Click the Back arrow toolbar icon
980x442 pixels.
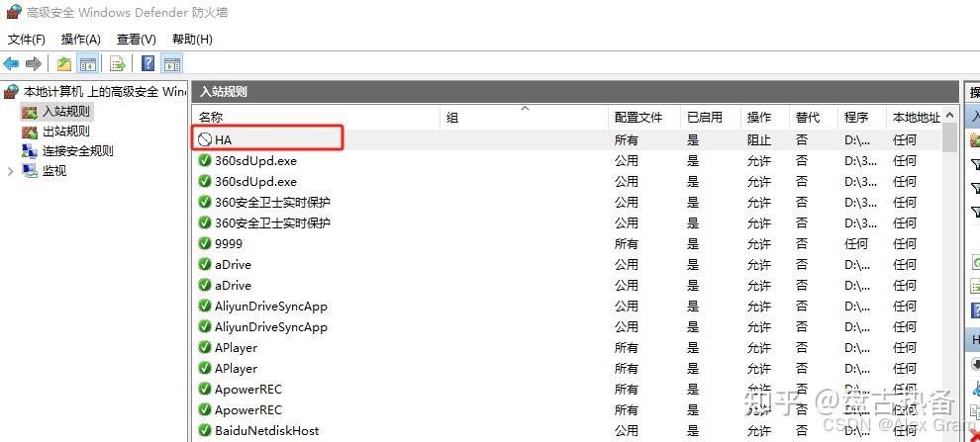(x=12, y=64)
